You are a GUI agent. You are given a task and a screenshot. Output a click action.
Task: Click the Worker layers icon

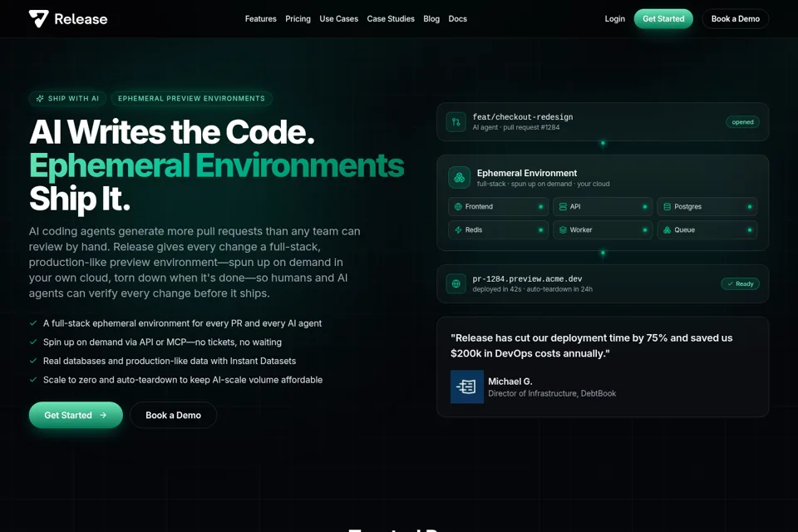[563, 230]
